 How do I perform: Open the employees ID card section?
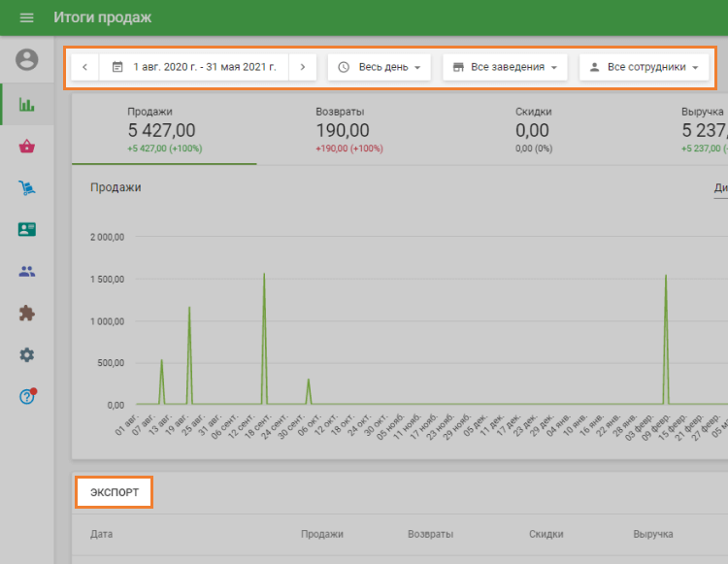[x=27, y=230]
